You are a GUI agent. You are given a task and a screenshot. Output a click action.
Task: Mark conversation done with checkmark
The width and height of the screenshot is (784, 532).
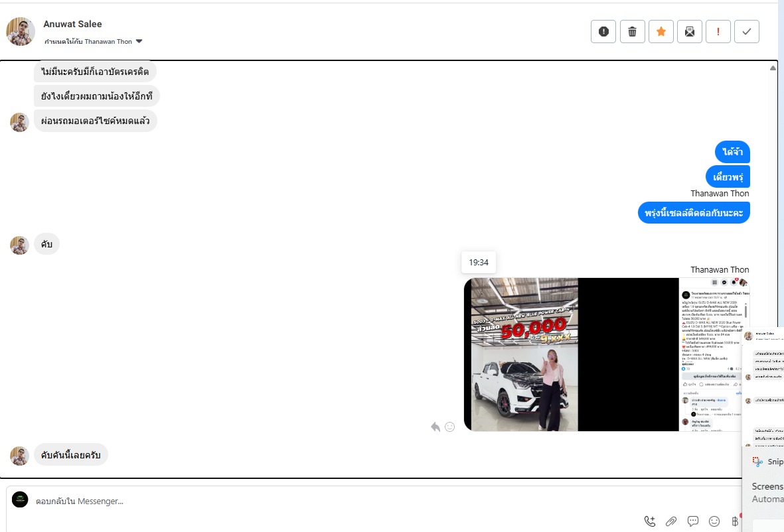pyautogui.click(x=747, y=31)
